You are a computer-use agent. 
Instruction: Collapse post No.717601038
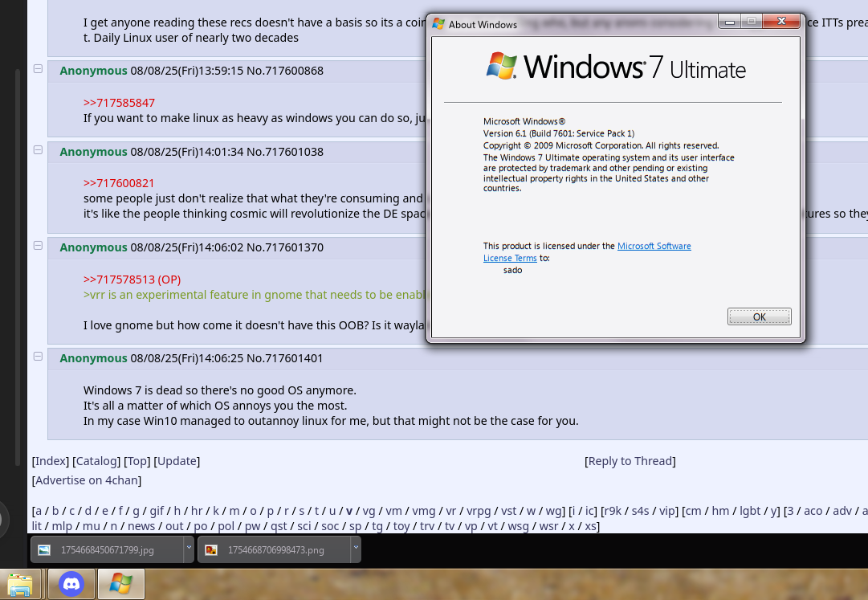(x=38, y=149)
